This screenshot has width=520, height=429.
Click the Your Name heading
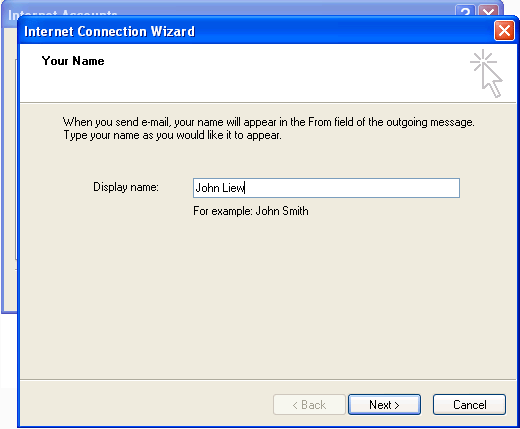[73, 61]
